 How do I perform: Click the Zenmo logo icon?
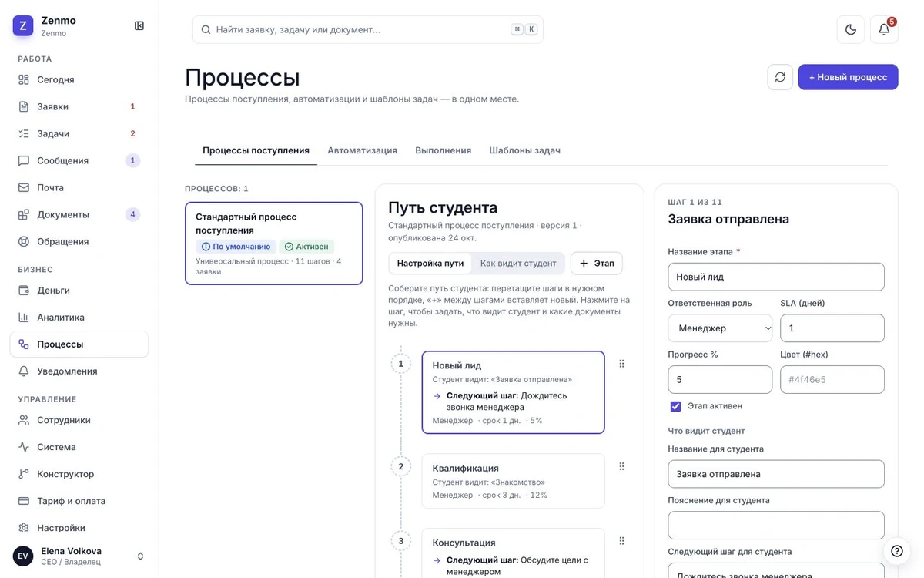(x=23, y=26)
